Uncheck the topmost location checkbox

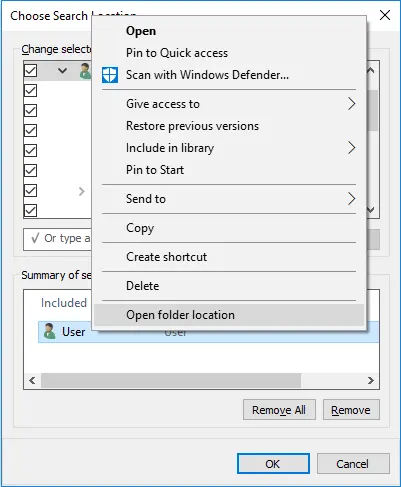click(x=30, y=71)
